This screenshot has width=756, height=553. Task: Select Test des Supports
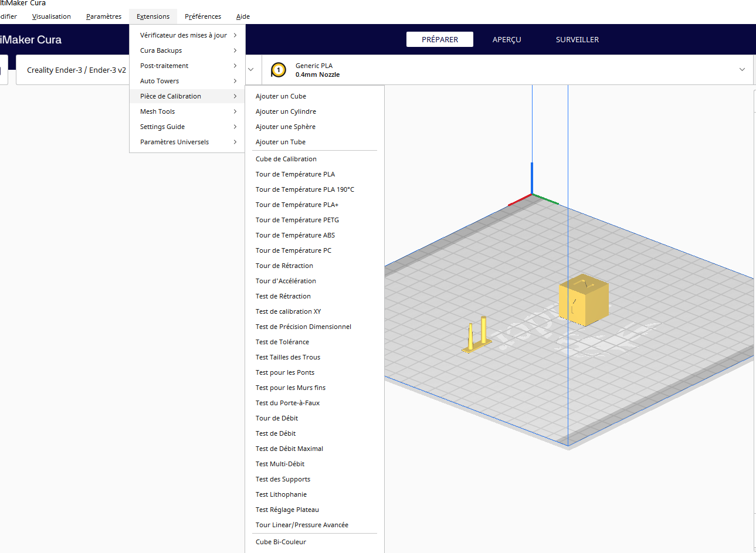point(314,479)
